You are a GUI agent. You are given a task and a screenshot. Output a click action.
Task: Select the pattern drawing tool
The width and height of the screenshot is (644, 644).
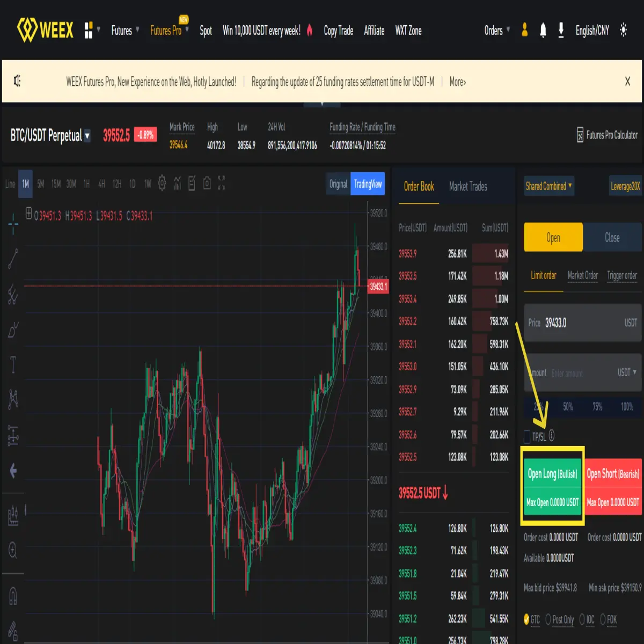(13, 399)
